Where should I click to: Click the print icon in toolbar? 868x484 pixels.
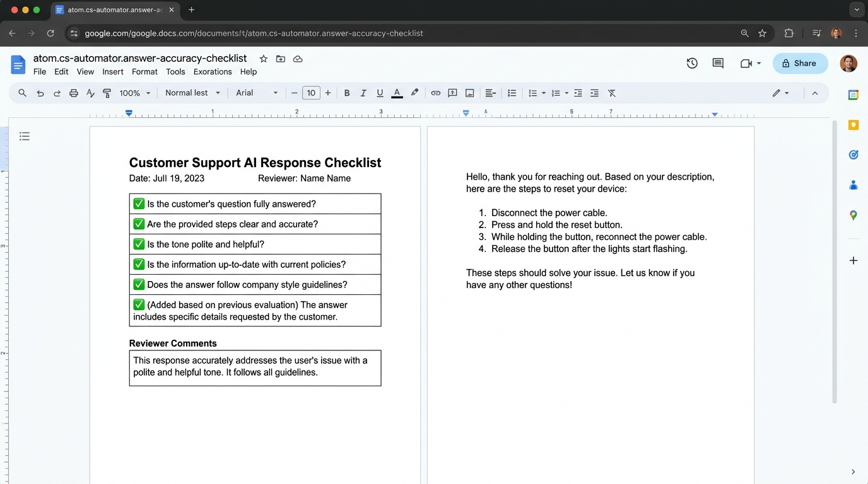pyautogui.click(x=74, y=93)
